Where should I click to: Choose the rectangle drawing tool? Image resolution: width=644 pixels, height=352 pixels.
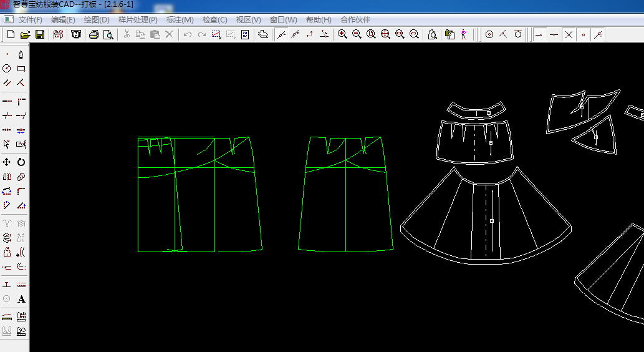(x=21, y=69)
